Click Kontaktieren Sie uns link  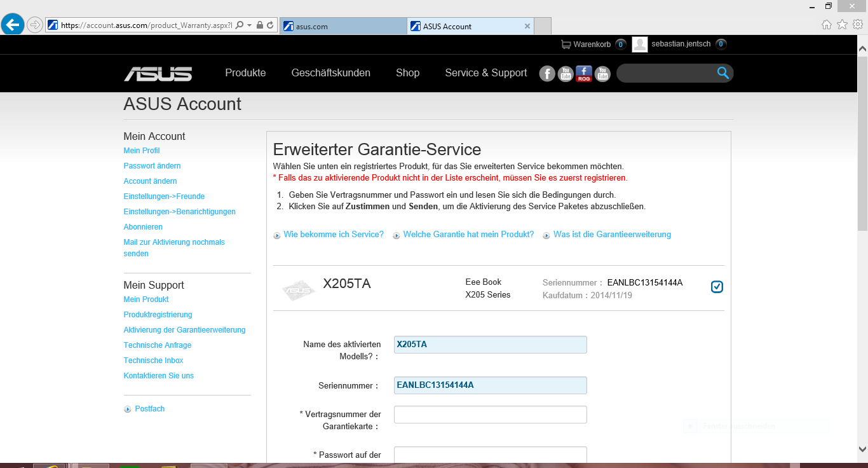tap(159, 376)
